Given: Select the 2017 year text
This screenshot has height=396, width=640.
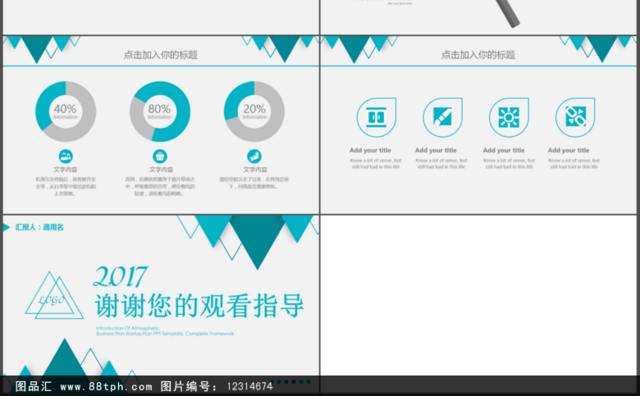Looking at the screenshot, I should (120, 276).
